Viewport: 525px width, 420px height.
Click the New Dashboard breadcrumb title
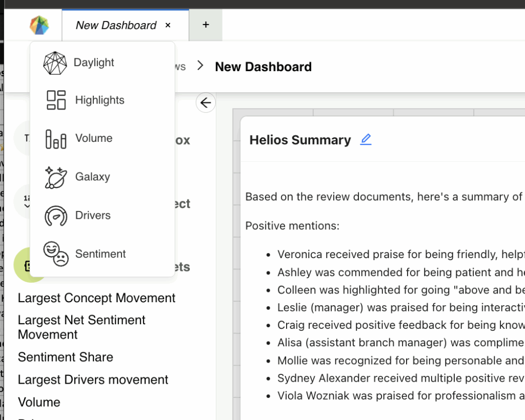tap(263, 67)
